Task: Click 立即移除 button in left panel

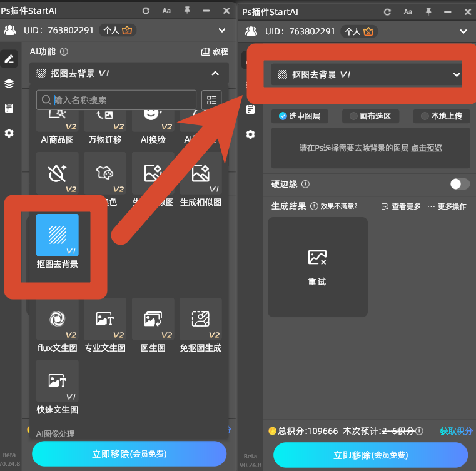Action: [x=129, y=453]
